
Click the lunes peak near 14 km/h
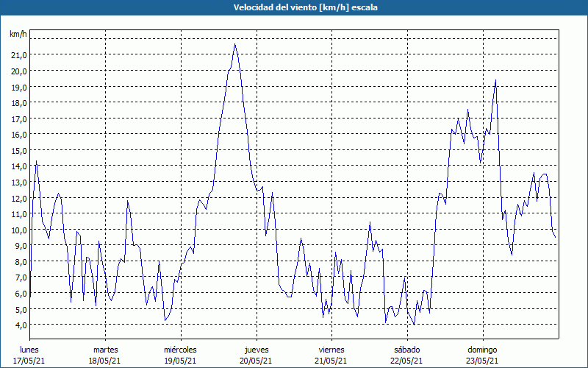click(x=36, y=161)
